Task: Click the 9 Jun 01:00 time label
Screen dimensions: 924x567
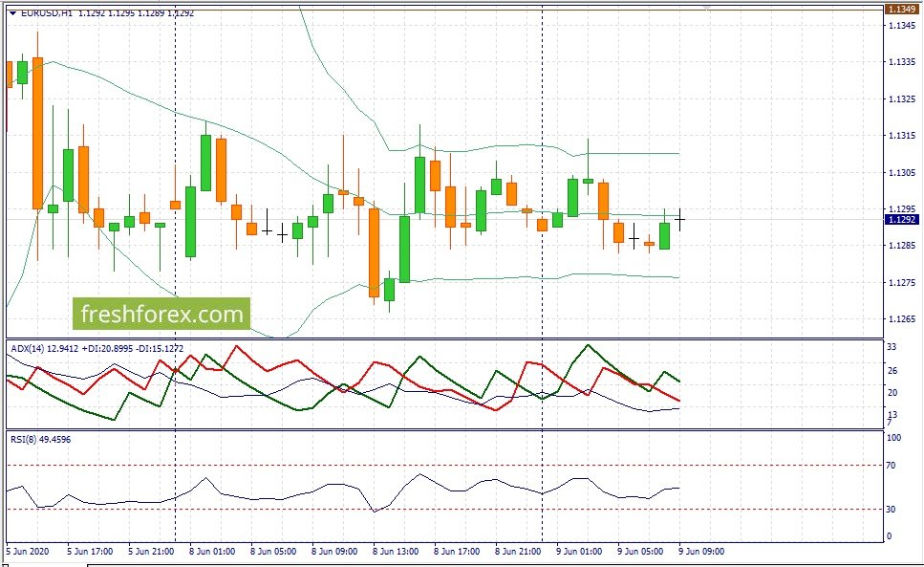Action: pos(579,552)
